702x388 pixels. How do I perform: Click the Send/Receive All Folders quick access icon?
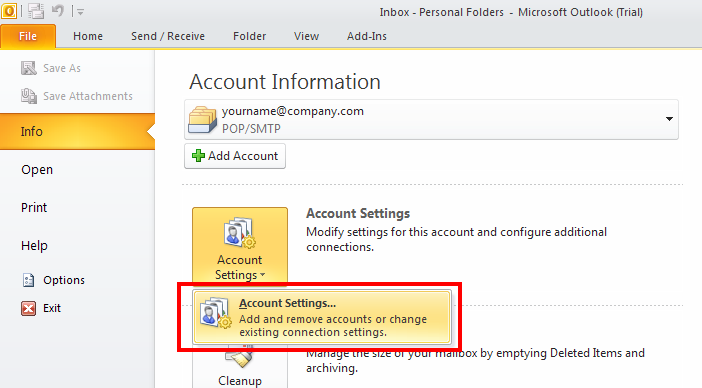(x=36, y=11)
